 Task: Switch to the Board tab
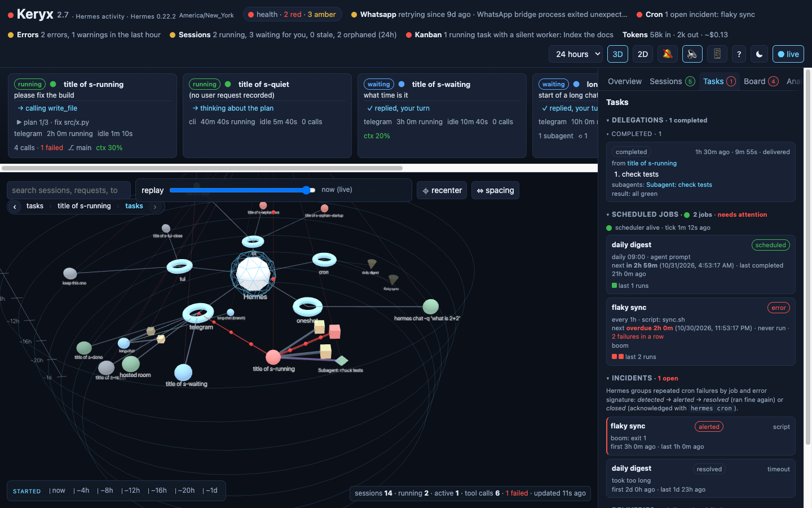click(x=761, y=81)
